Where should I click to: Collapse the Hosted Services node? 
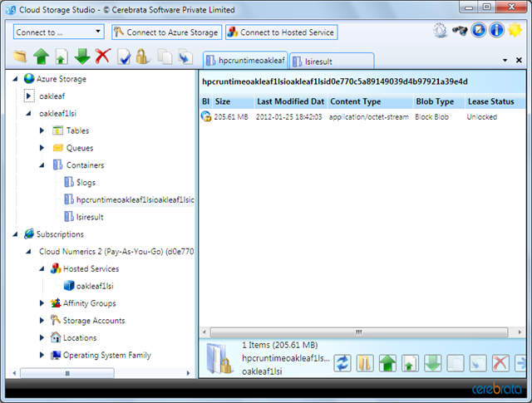point(42,269)
